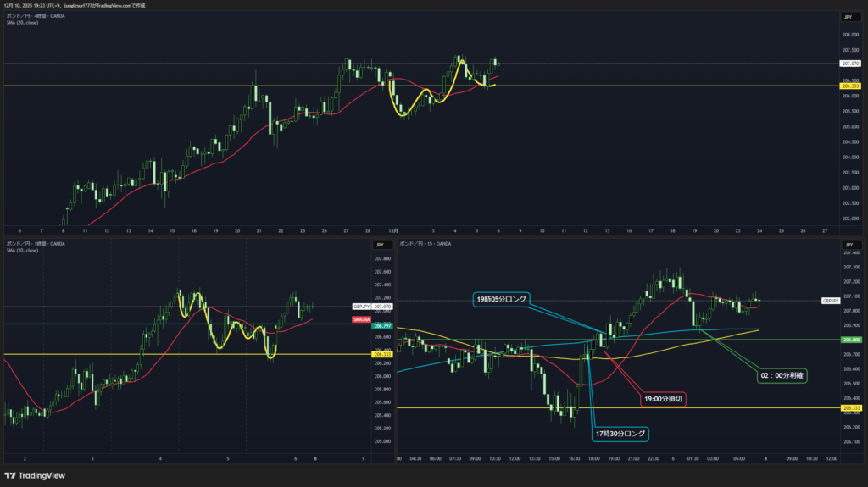Click the ポンド/円 15 OANDA chart title
Viewport: 868px width, 487px height.
[426, 244]
